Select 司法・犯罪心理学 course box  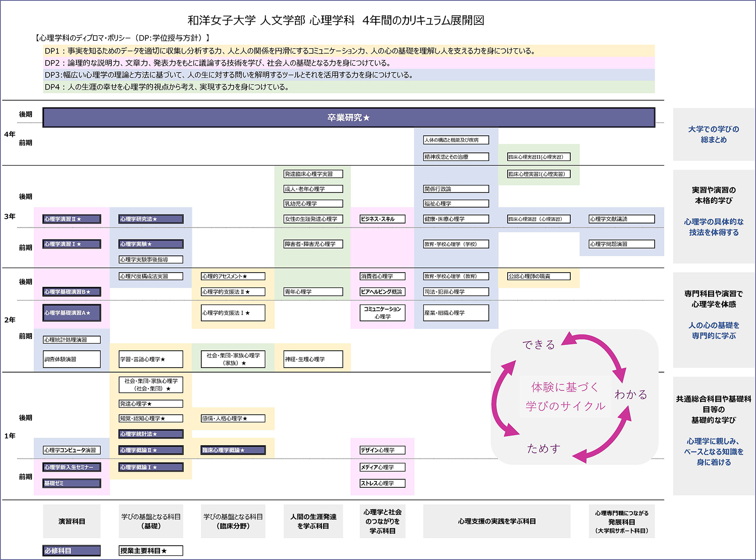pyautogui.click(x=456, y=292)
